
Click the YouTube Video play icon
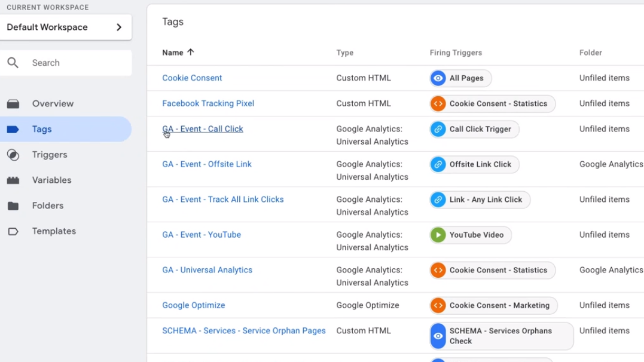[438, 235]
